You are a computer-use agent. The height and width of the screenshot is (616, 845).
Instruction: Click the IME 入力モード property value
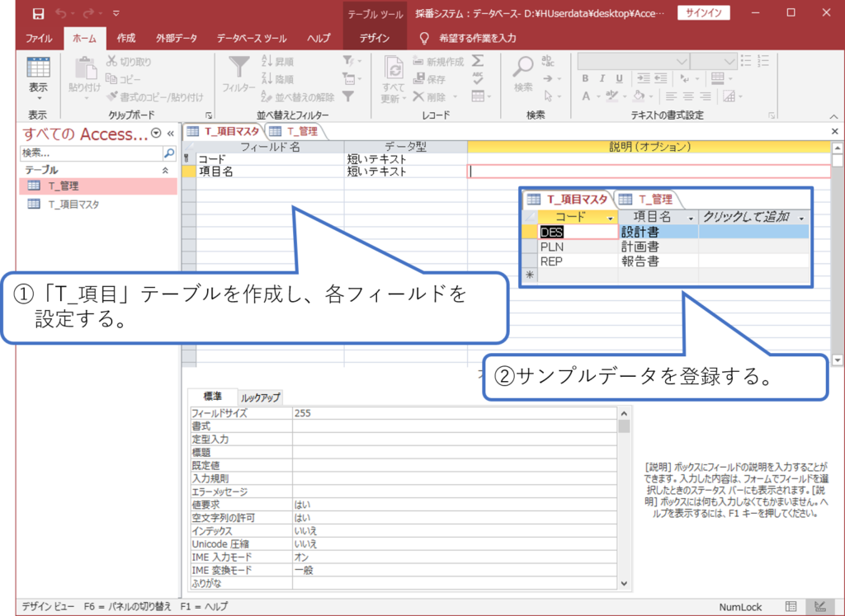point(455,557)
